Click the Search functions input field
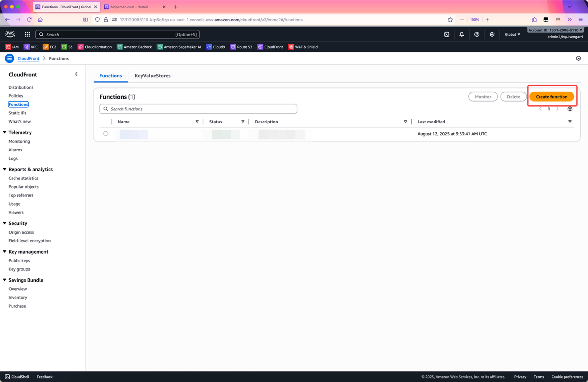 point(198,109)
